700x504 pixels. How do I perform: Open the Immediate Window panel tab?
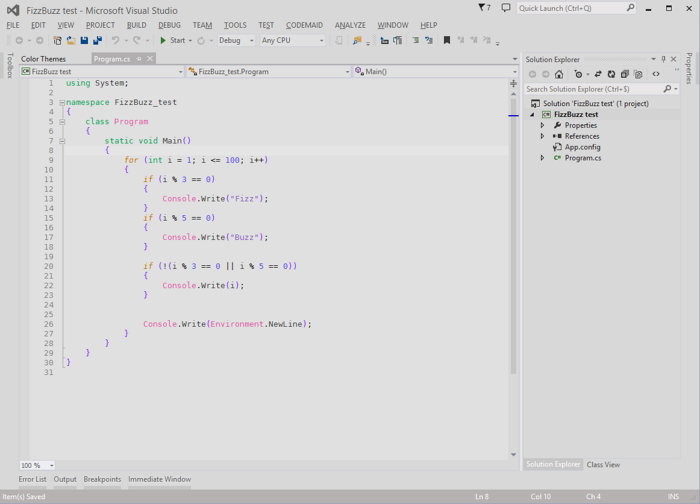(x=159, y=479)
